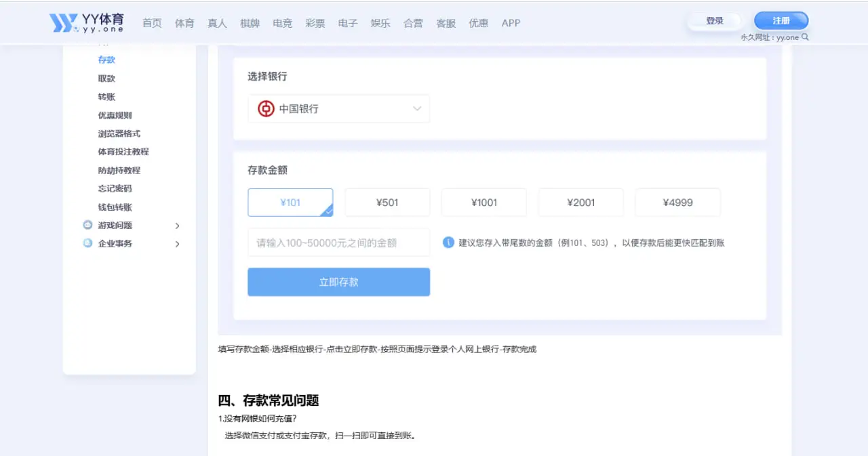Click the blue checkmark on the ¥101 tile
Viewport: 868px width, 456px height.
click(328, 211)
